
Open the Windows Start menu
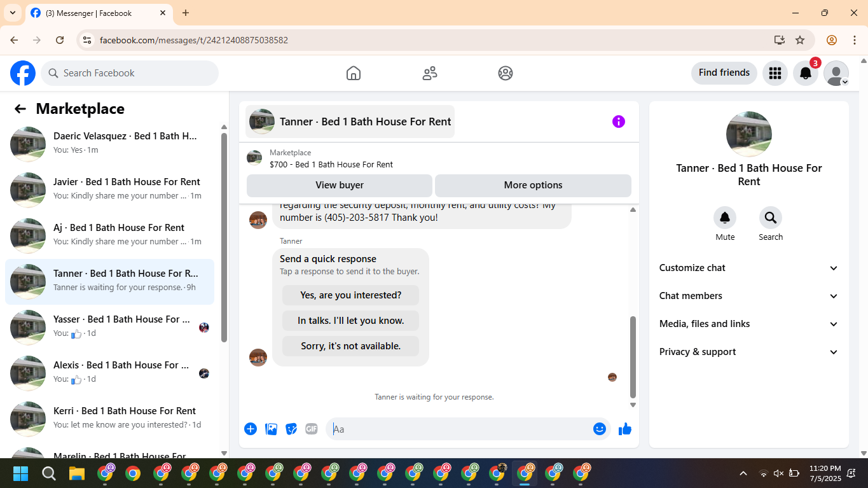click(21, 473)
